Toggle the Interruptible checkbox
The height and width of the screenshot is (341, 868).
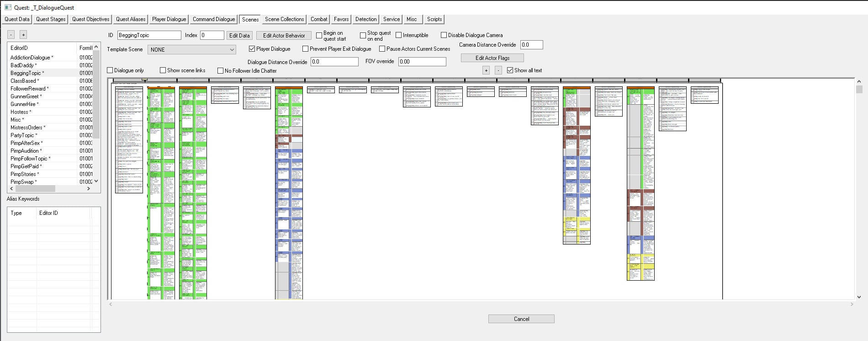pos(399,35)
